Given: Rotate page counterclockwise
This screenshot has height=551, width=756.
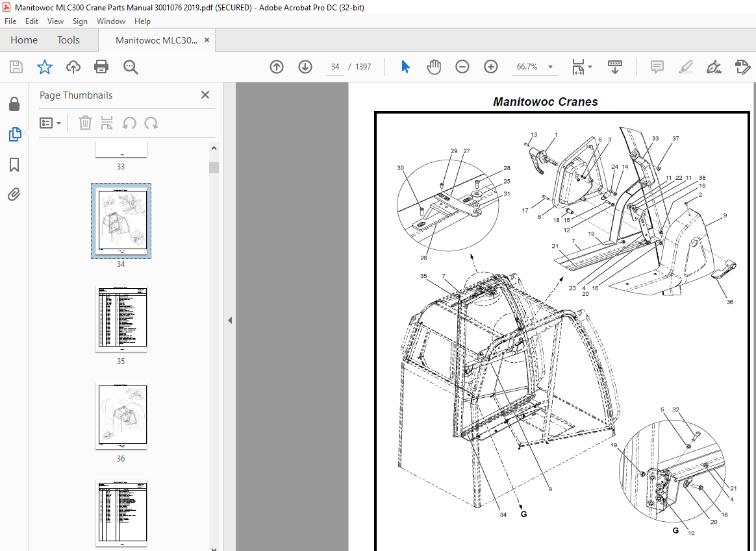Looking at the screenshot, I should 129,123.
